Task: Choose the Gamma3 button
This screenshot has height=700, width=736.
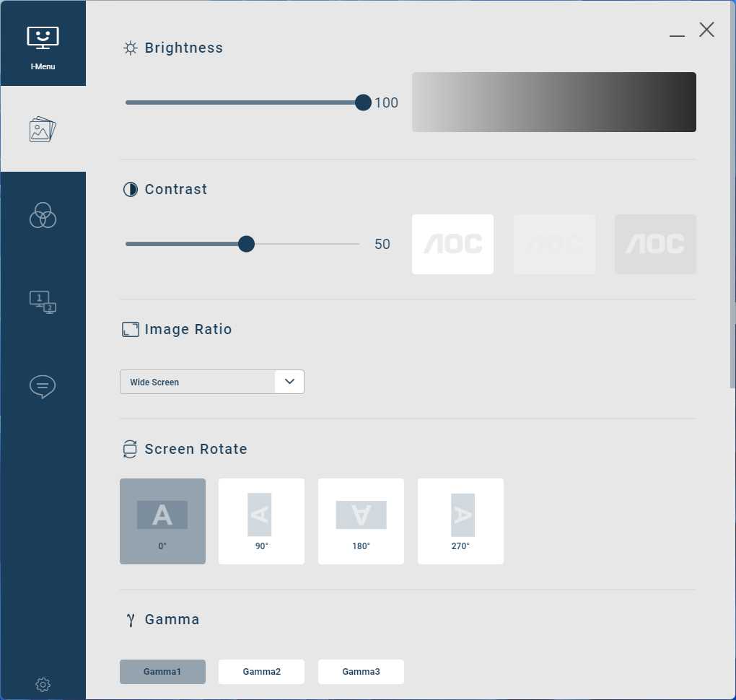Action: 361,671
